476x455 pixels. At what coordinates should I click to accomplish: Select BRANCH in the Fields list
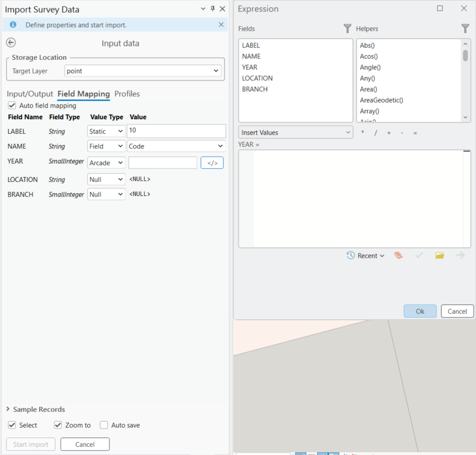point(255,89)
